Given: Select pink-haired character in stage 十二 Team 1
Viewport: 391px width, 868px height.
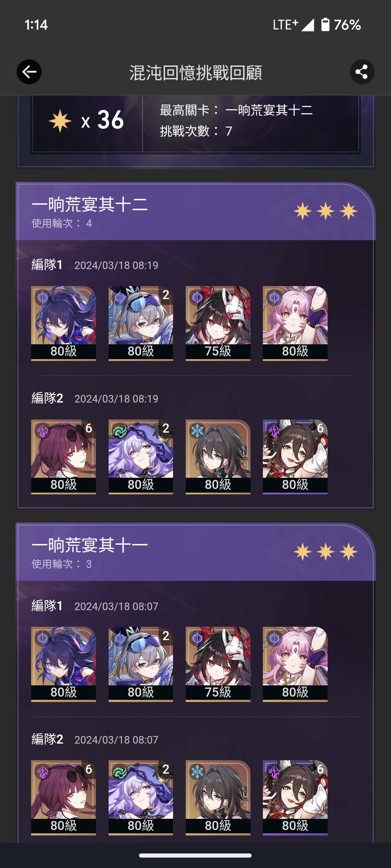Looking at the screenshot, I should pyautogui.click(x=295, y=323).
